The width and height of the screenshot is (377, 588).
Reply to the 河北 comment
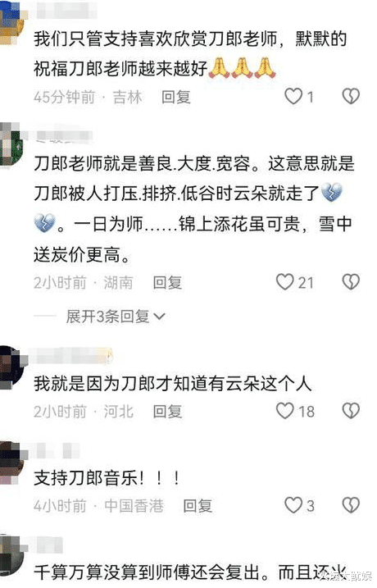tap(167, 412)
